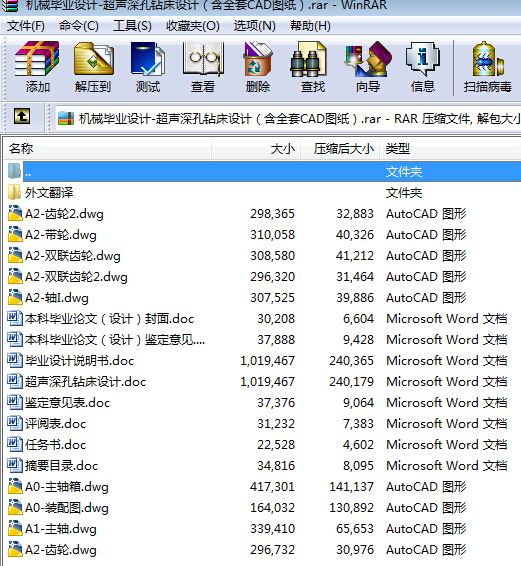This screenshot has width=521, height=566.
Task: Click the archive icon in address bar
Action: (x=66, y=118)
